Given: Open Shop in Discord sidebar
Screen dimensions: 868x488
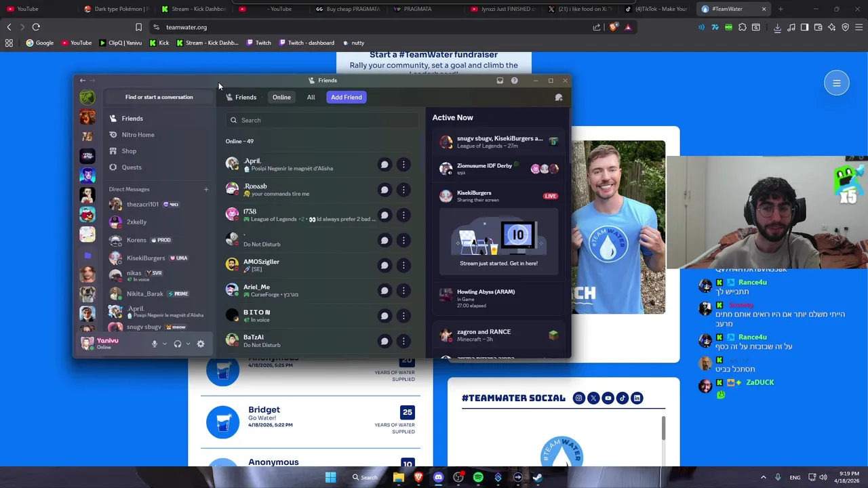Looking at the screenshot, I should coord(159,151).
